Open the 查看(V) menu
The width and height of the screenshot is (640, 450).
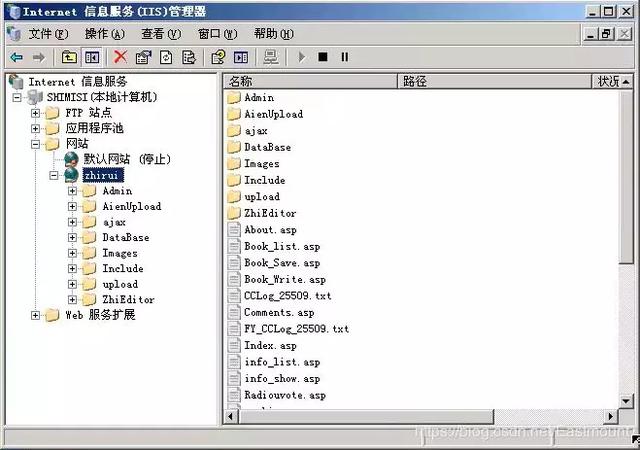pos(161,34)
